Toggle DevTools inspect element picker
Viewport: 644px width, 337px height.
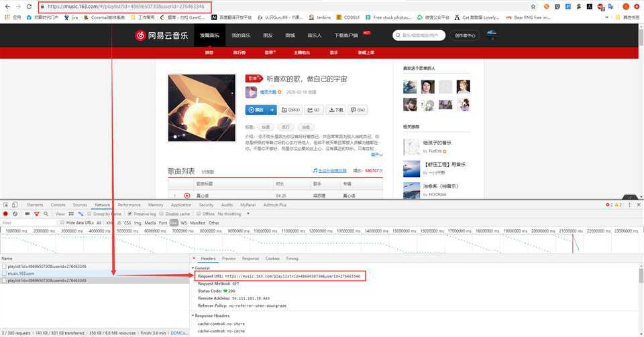click(x=6, y=205)
